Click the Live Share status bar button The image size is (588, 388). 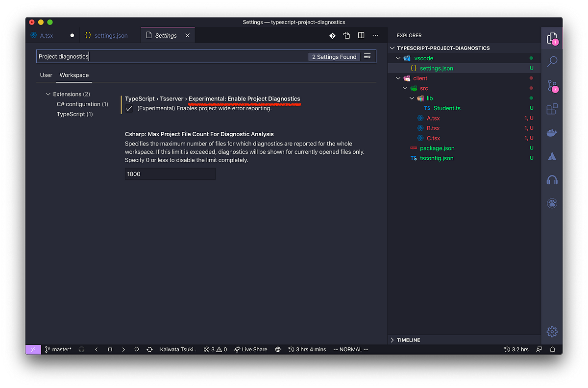click(250, 349)
